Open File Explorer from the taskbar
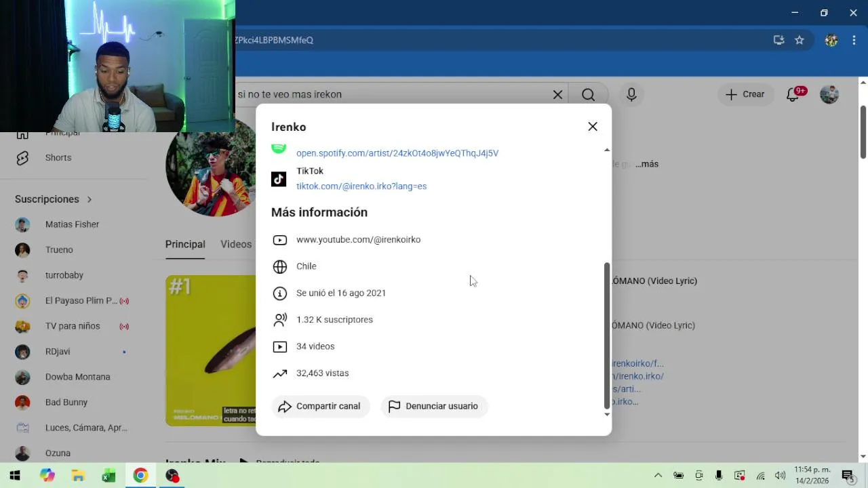This screenshot has height=488, width=868. 78,476
